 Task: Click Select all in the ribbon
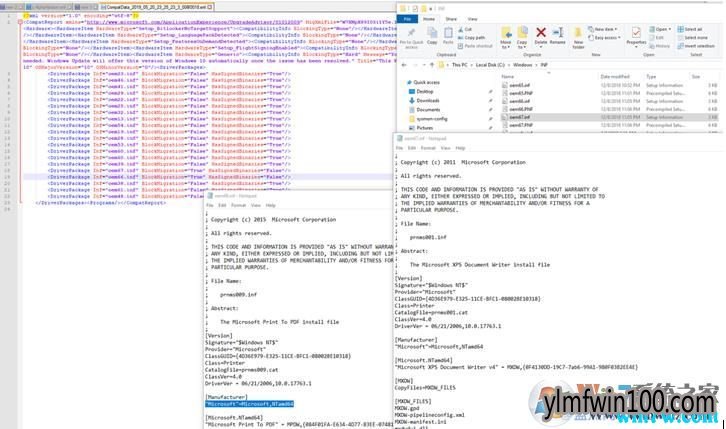pos(690,29)
